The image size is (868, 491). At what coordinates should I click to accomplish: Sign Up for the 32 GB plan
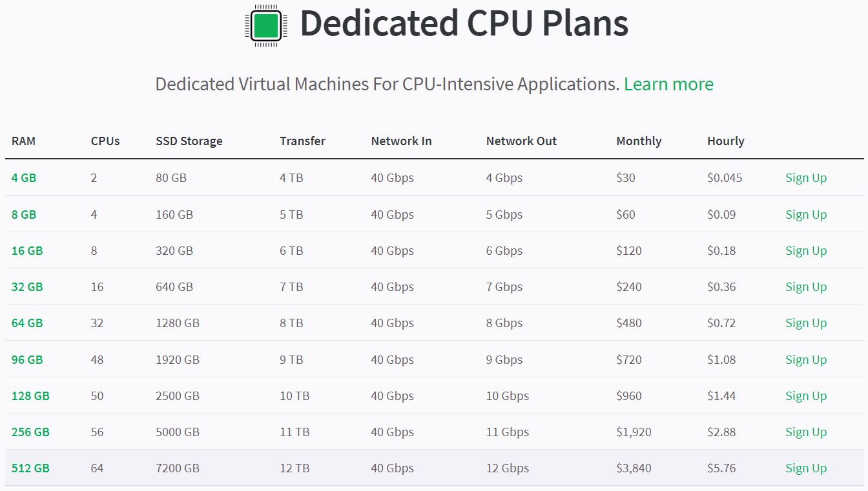[805, 286]
